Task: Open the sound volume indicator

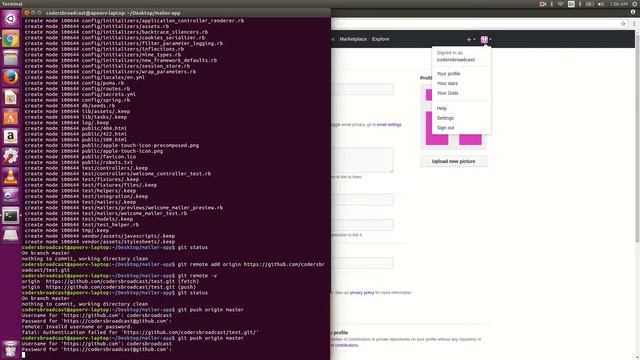Action: pos(601,4)
